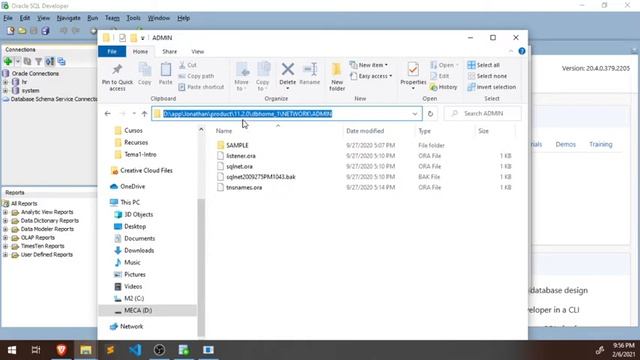The height and width of the screenshot is (360, 640).
Task: Click the Copy ribbon icon
Action: coord(145,70)
